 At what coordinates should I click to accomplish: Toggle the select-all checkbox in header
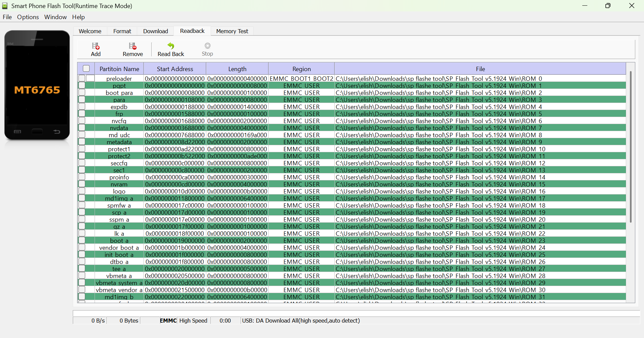(86, 68)
